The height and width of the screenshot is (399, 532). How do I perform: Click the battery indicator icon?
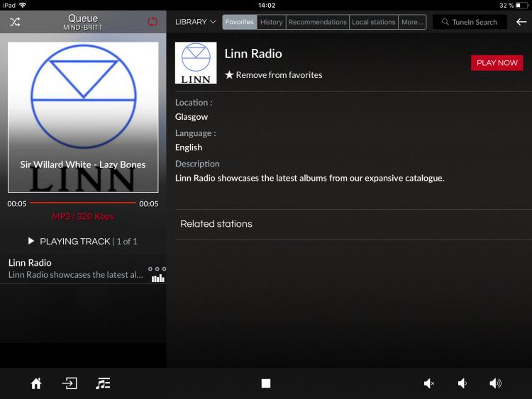tap(522, 5)
